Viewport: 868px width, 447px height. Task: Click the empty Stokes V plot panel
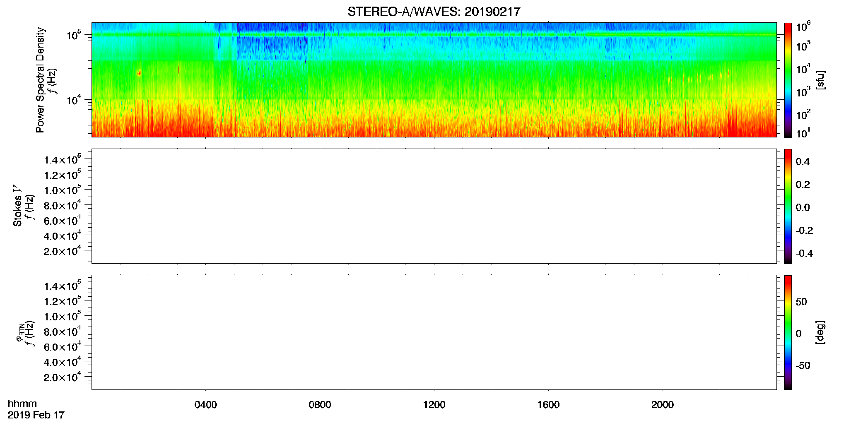tap(434, 206)
